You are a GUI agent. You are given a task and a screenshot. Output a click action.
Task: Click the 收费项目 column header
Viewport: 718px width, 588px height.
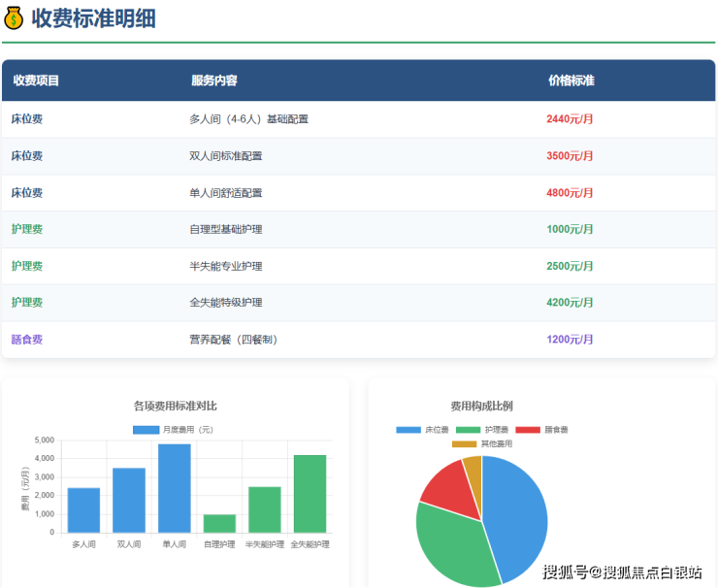pos(36,81)
